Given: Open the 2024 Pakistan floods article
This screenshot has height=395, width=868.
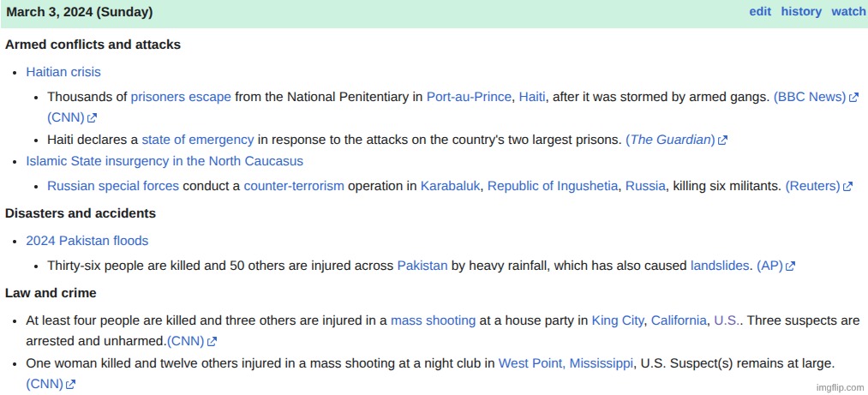Looking at the screenshot, I should [x=87, y=241].
